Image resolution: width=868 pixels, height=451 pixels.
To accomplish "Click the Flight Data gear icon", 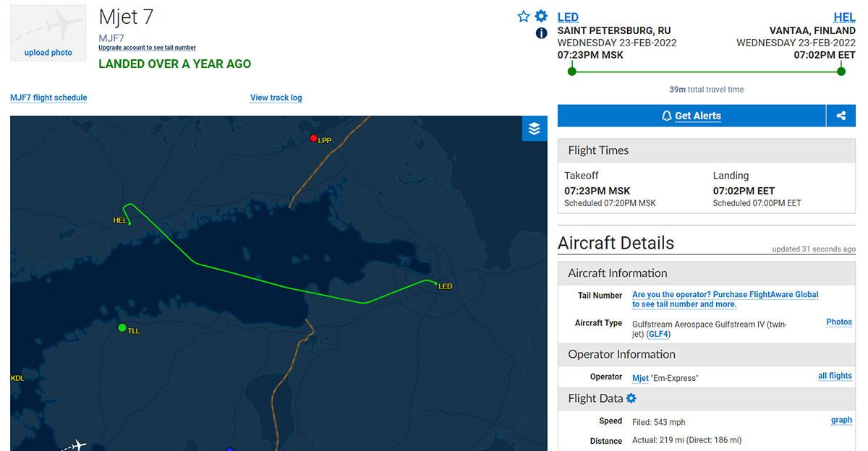I will (631, 398).
